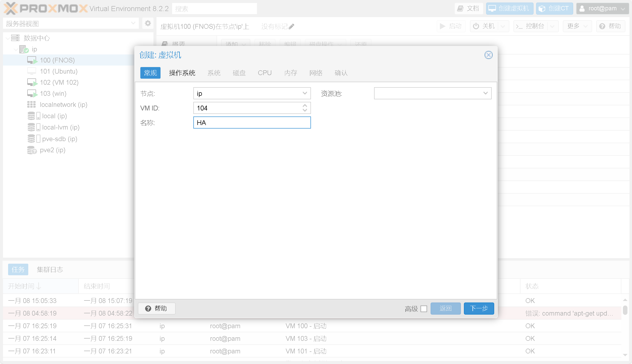Screen dimensions: 632x364
Task: Select the 'VM 103 - 启动' task row
Action: [312, 338]
